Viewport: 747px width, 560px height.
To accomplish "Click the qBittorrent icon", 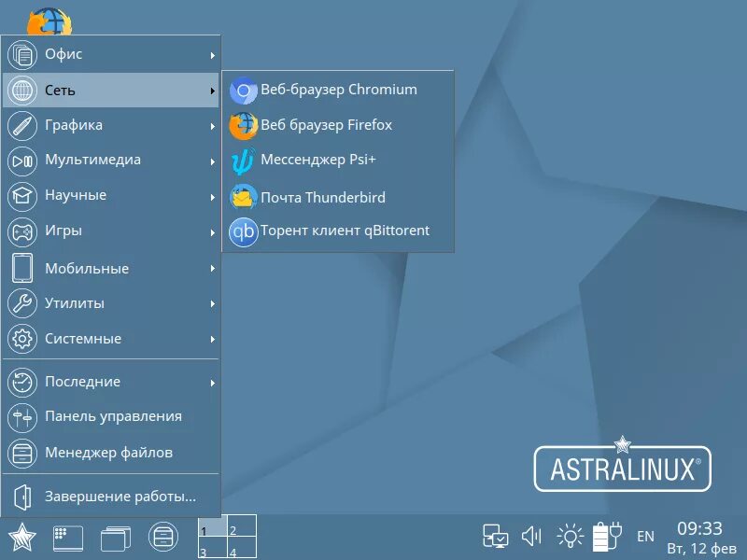I will click(244, 231).
